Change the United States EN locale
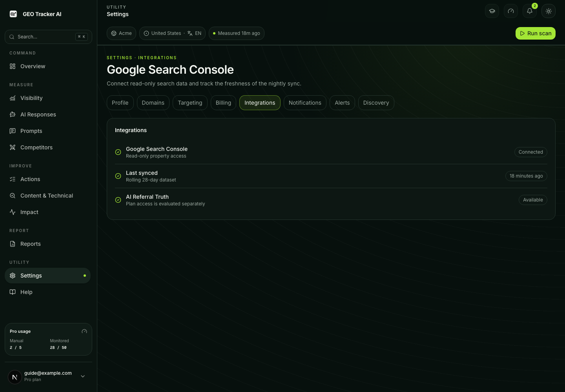565x392 pixels. pos(172,33)
